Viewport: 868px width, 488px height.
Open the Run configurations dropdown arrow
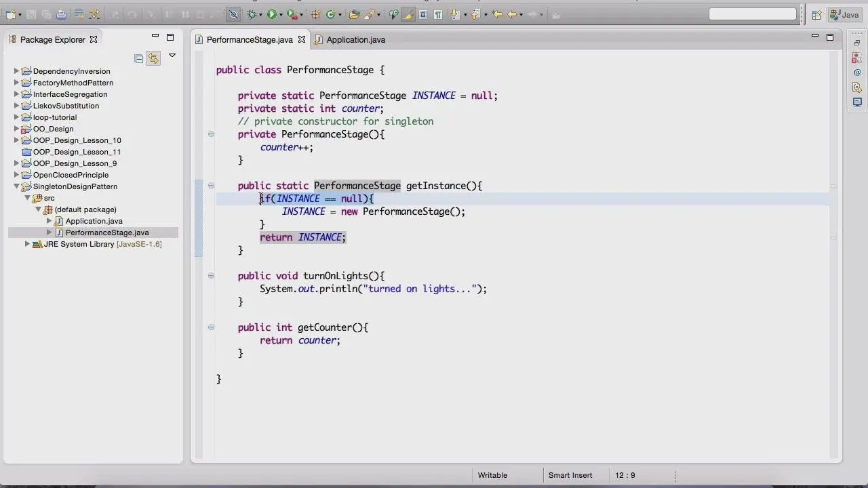[280, 14]
